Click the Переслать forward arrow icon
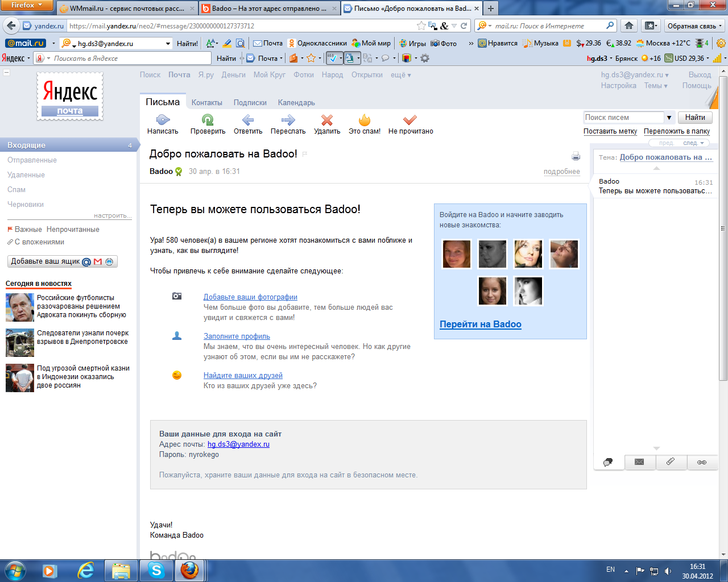 point(288,119)
